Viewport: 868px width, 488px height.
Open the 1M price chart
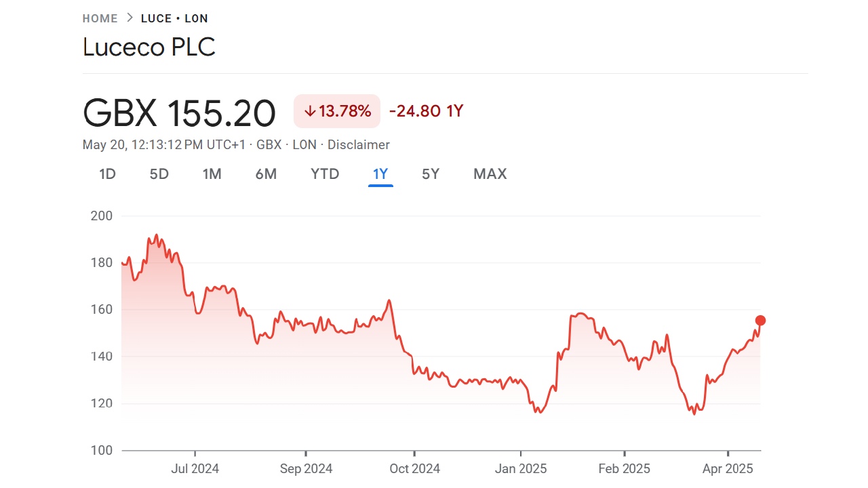point(212,174)
